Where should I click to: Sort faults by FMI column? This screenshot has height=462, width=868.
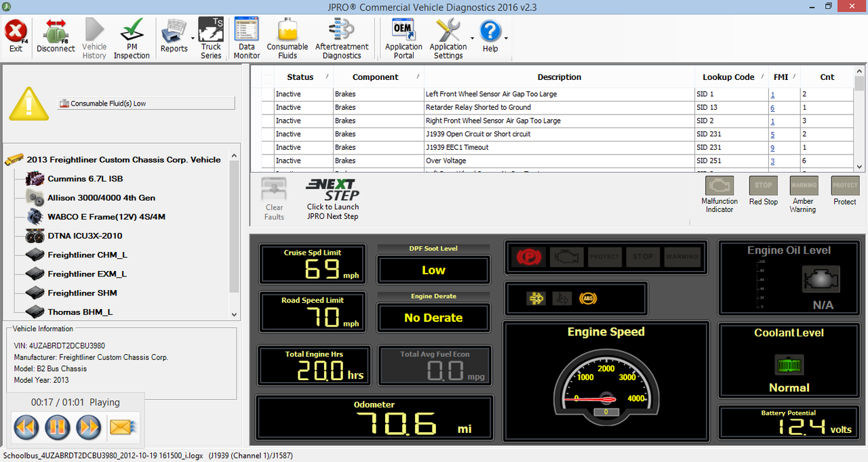(785, 77)
